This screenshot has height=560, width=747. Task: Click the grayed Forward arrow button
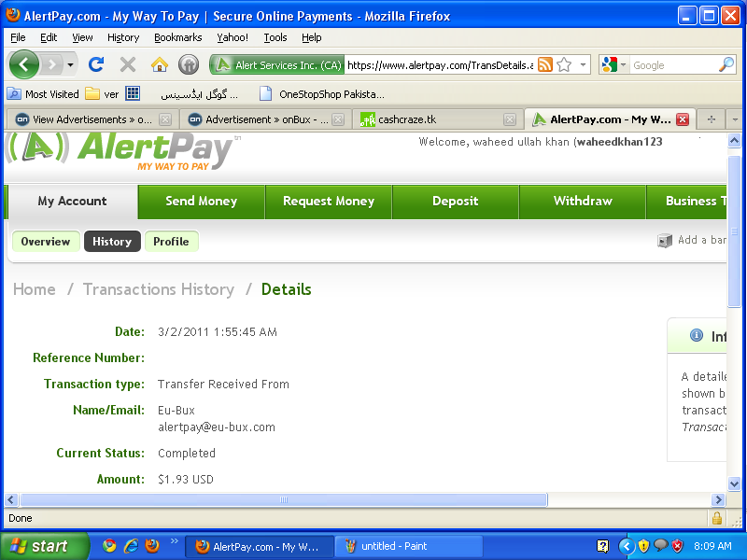point(52,64)
